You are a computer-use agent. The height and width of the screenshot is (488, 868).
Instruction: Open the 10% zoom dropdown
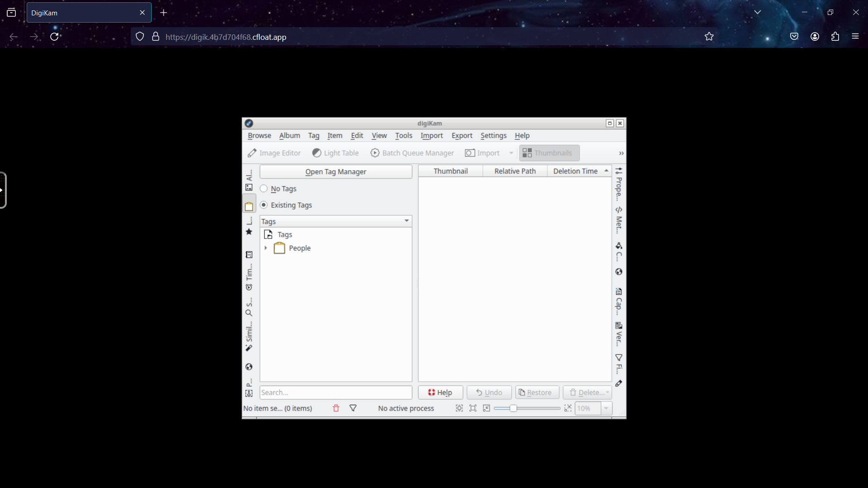(x=606, y=408)
